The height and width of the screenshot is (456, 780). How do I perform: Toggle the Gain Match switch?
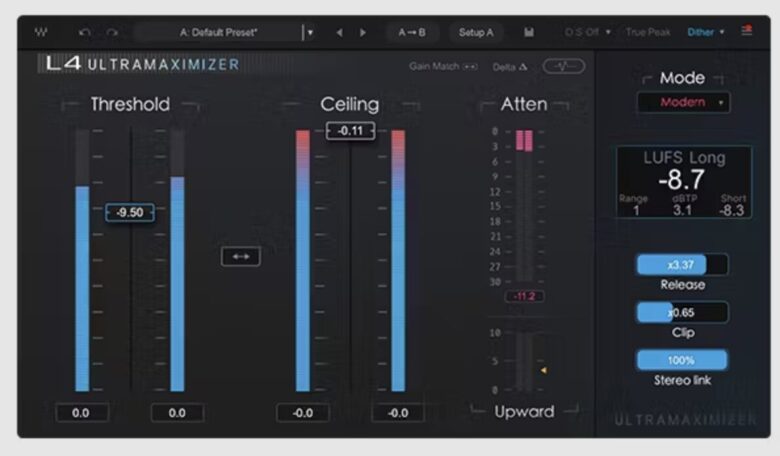[x=470, y=67]
